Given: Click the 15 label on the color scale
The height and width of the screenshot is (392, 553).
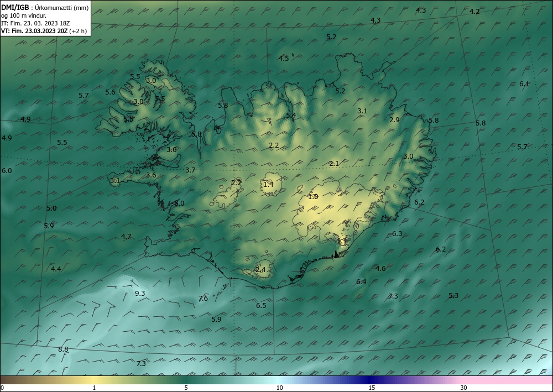Looking at the screenshot, I should click(372, 388).
